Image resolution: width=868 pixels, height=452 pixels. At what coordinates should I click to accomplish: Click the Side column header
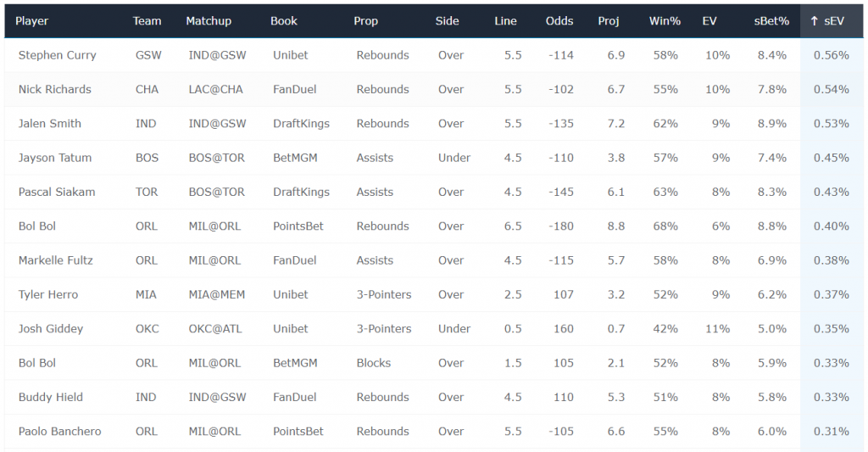pyautogui.click(x=447, y=21)
